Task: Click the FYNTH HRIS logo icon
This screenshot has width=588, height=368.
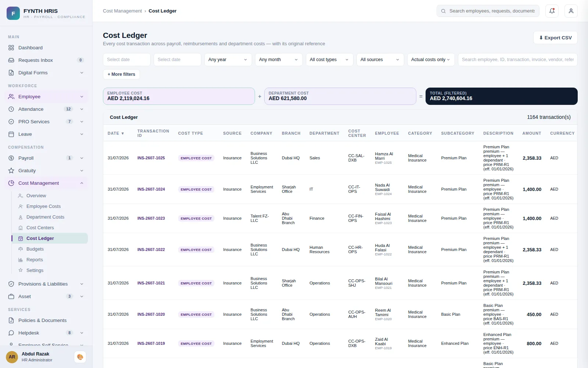Action: click(x=13, y=13)
